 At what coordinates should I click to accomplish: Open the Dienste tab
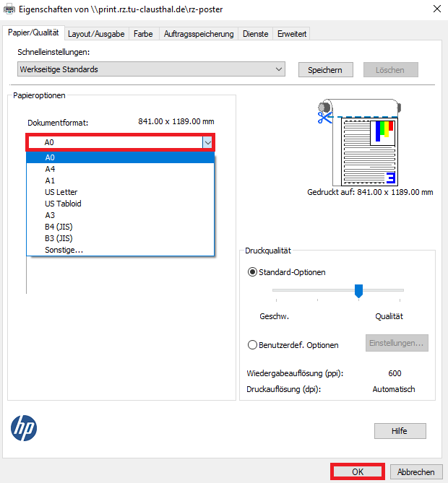256,34
